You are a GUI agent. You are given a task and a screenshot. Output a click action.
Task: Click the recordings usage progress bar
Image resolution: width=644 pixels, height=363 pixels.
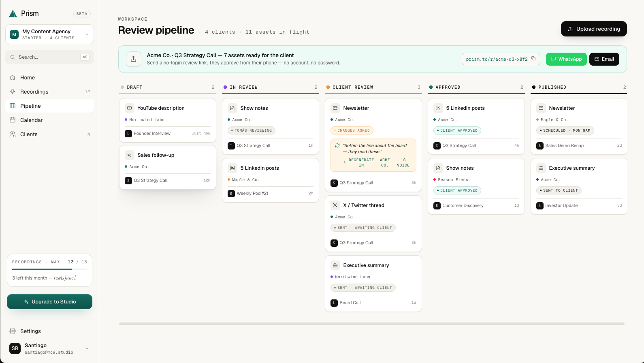50,269
